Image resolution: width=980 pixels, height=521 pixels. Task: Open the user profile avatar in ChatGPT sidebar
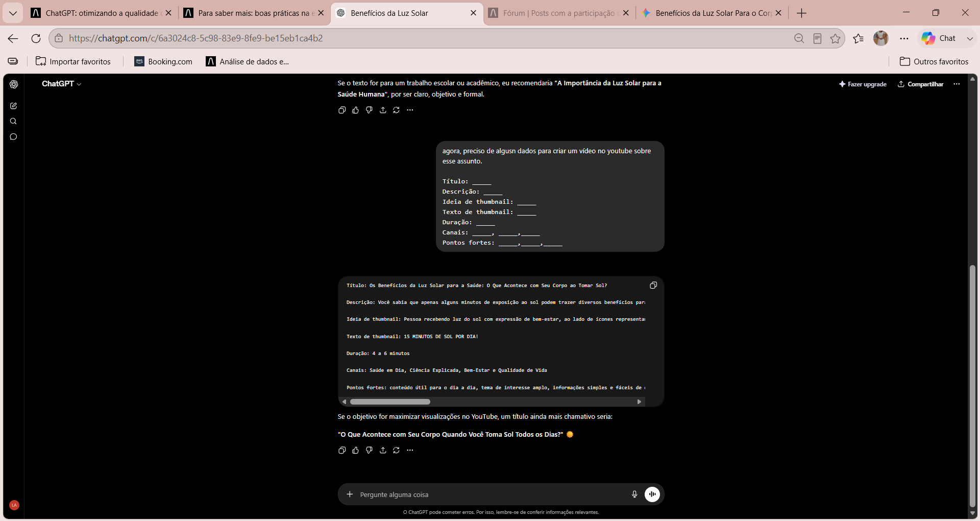coord(14,505)
